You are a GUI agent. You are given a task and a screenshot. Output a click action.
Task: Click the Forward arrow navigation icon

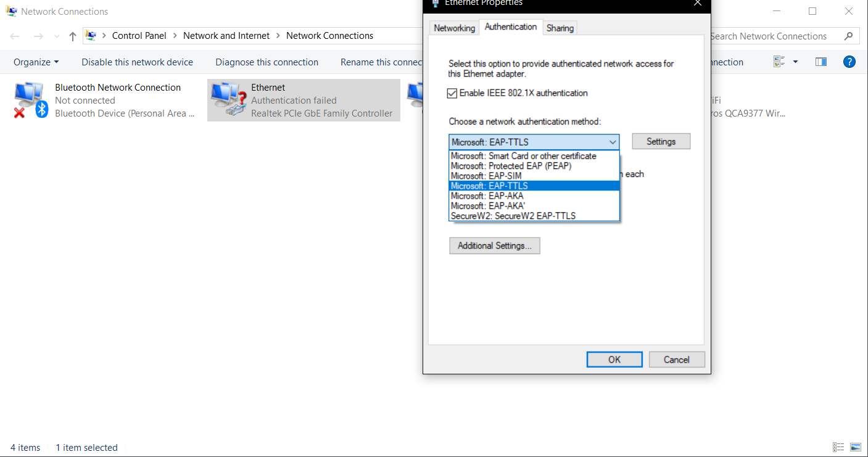coord(38,36)
